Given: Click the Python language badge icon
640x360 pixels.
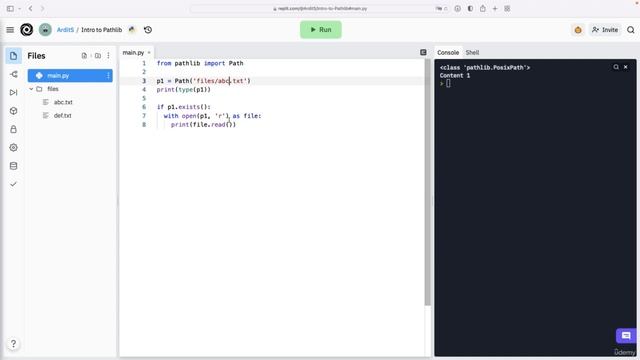Looking at the screenshot, I should 132,29.
